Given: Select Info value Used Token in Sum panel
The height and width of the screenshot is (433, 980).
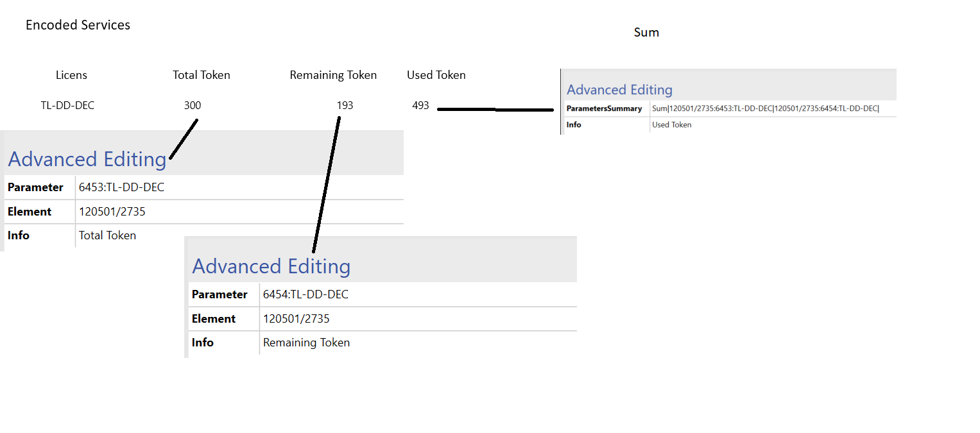Looking at the screenshot, I should pyautogui.click(x=672, y=125).
